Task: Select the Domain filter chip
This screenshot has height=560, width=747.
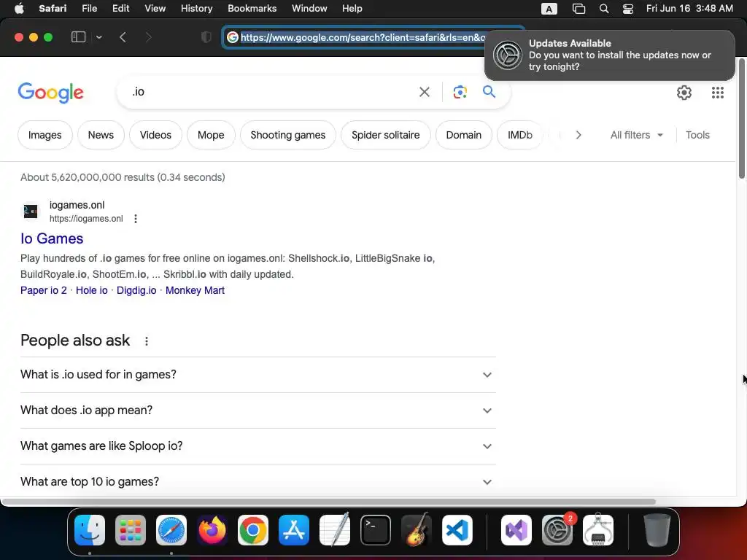Action: point(463,135)
